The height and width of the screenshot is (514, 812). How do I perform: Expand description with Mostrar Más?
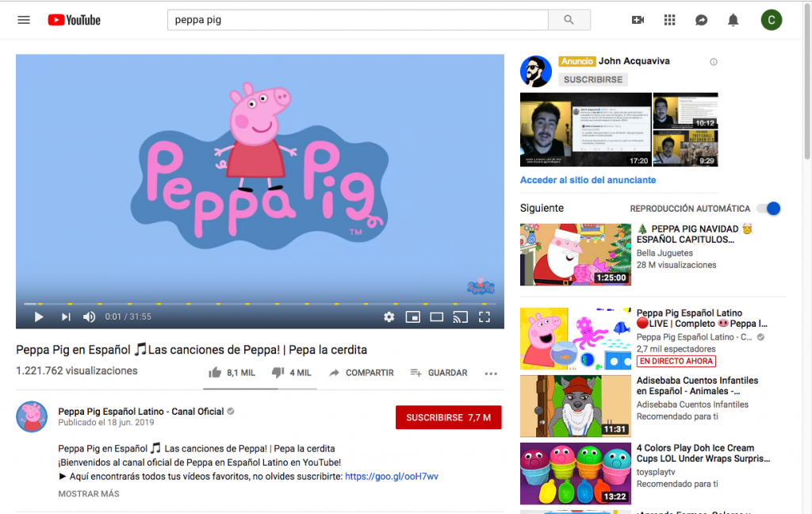[x=89, y=493]
